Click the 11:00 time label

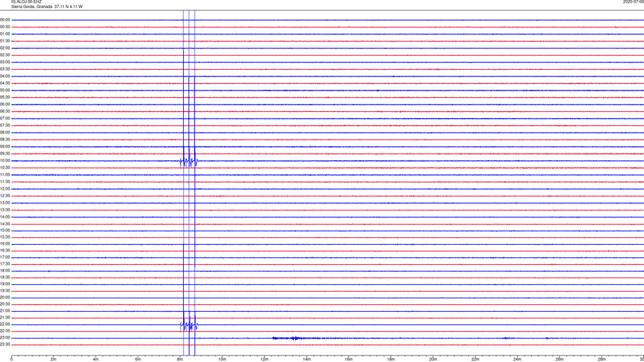[x=5, y=174]
